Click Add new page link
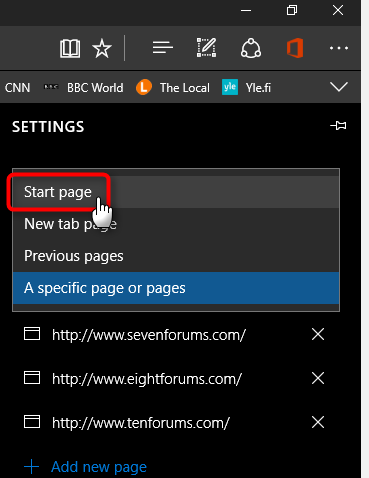369x478 pixels. tap(85, 467)
